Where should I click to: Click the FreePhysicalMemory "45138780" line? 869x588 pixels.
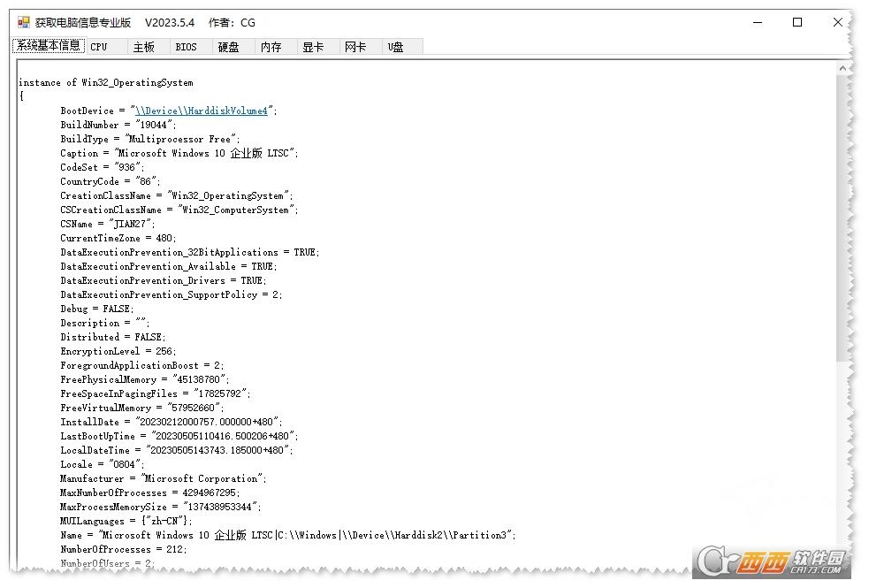(145, 379)
